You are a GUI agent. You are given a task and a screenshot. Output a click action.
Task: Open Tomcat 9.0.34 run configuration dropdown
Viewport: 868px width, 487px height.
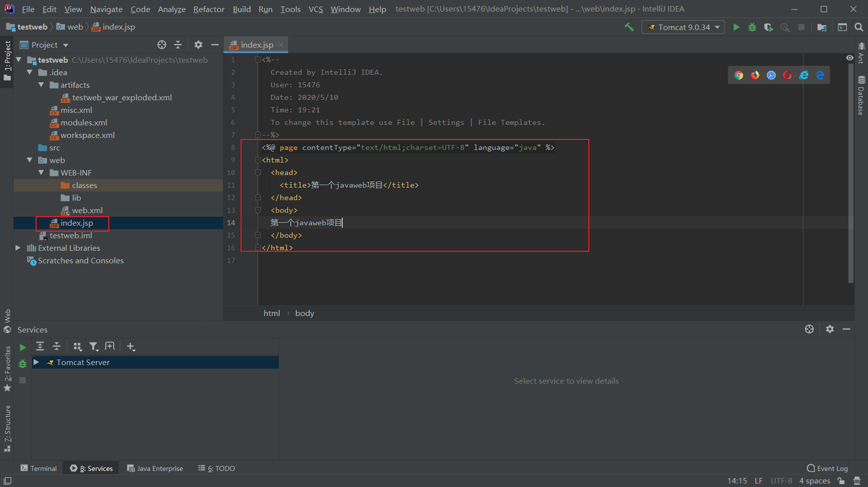[684, 27]
